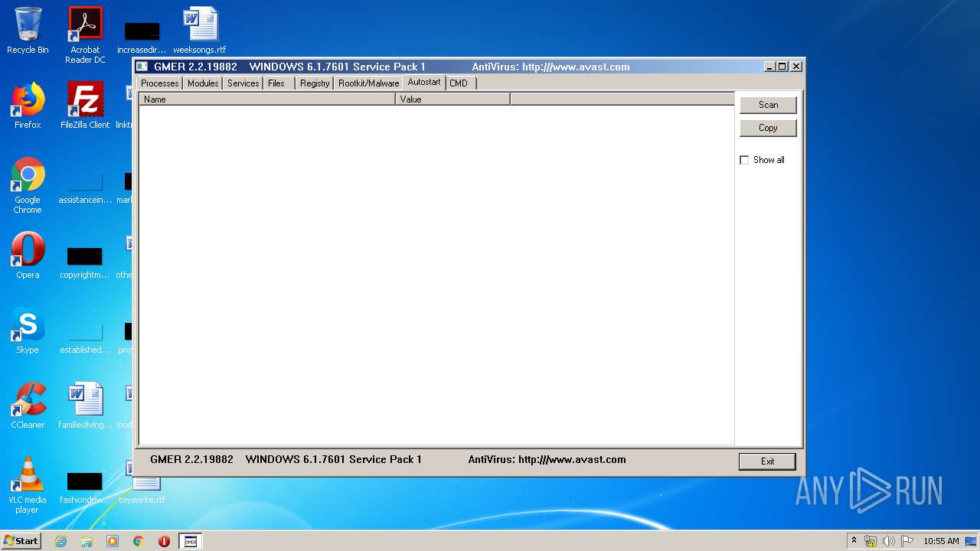The height and width of the screenshot is (551, 980).
Task: Click Windows Media Player taskbar icon
Action: (x=113, y=541)
